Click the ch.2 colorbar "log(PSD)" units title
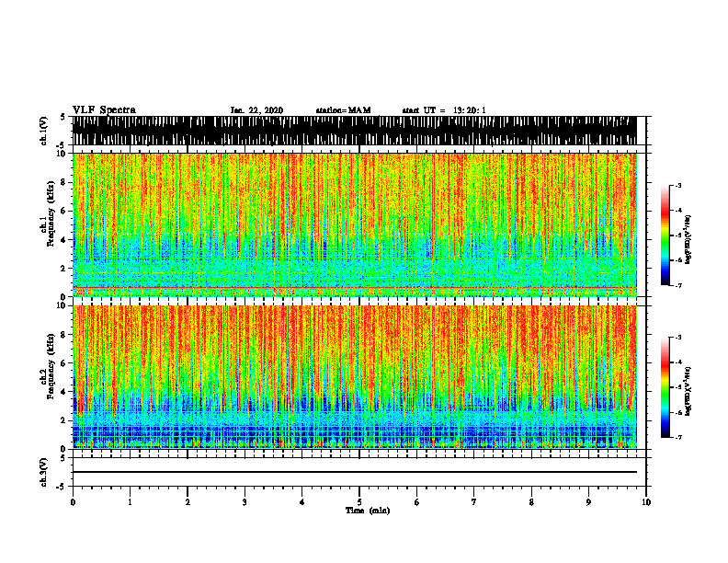The image size is (728, 563). point(688,392)
